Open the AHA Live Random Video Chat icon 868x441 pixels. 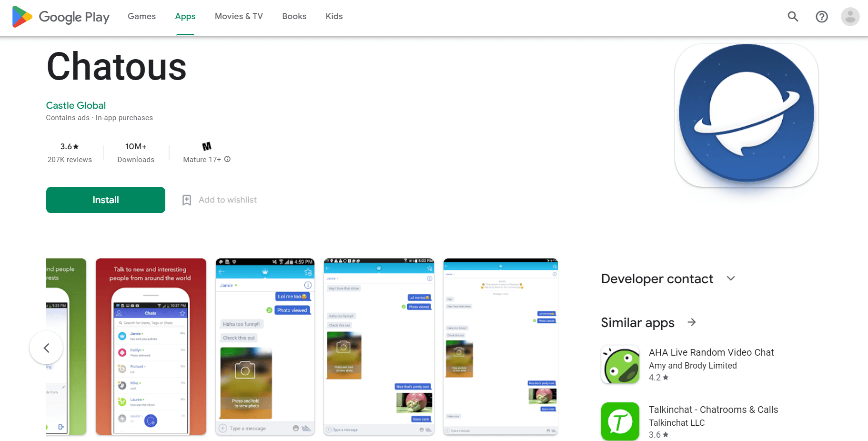point(620,364)
